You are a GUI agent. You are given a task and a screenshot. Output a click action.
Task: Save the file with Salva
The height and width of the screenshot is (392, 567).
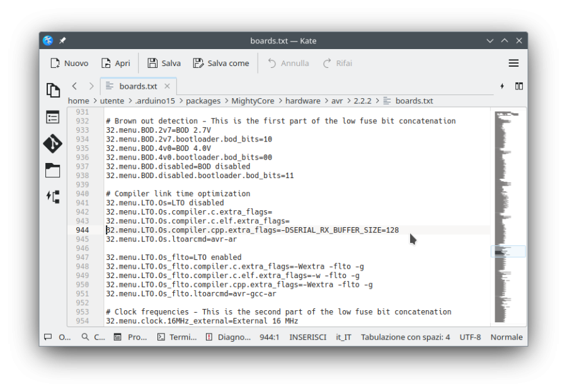164,63
